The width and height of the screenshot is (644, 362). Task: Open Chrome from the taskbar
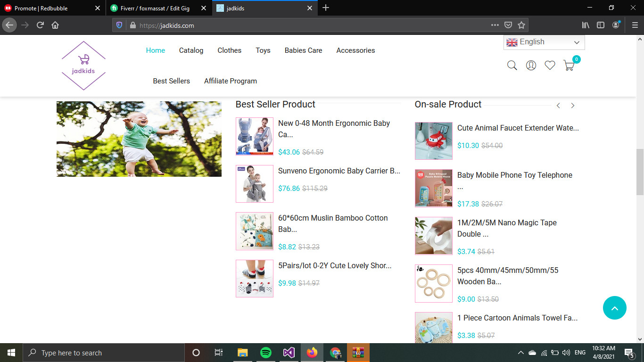coord(335,353)
